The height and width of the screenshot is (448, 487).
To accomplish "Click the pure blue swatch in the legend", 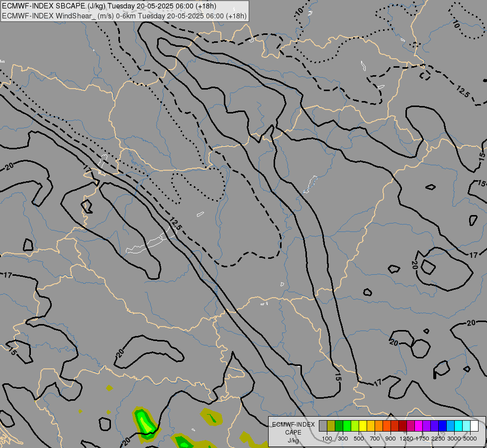I will (x=443, y=426).
